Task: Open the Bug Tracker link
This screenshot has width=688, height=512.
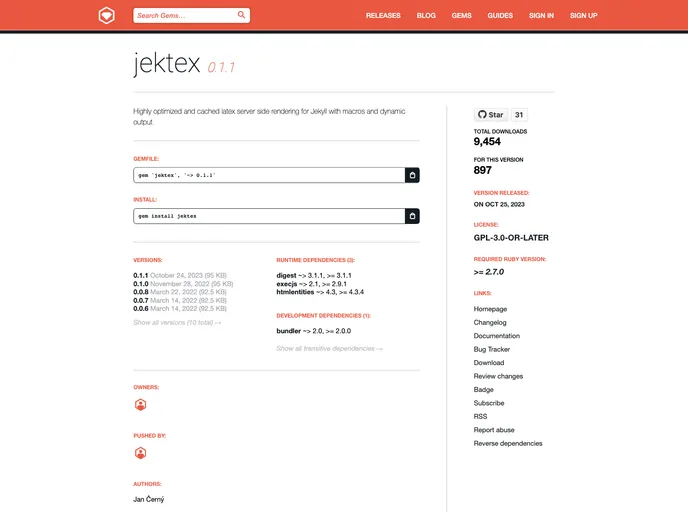Action: (x=491, y=349)
